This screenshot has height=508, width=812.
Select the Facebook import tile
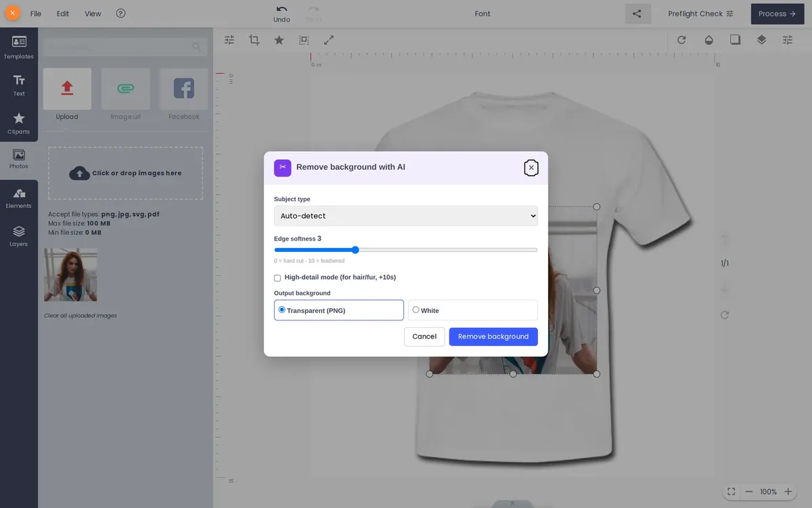[x=184, y=89]
